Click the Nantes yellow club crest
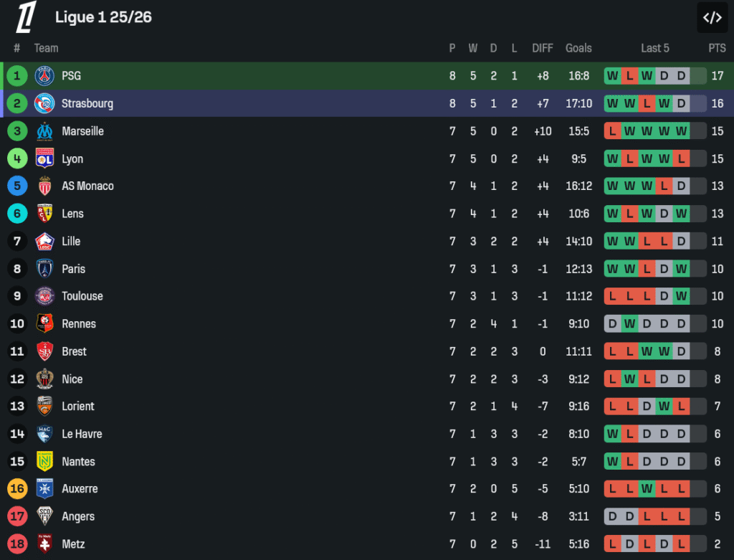 click(x=44, y=462)
